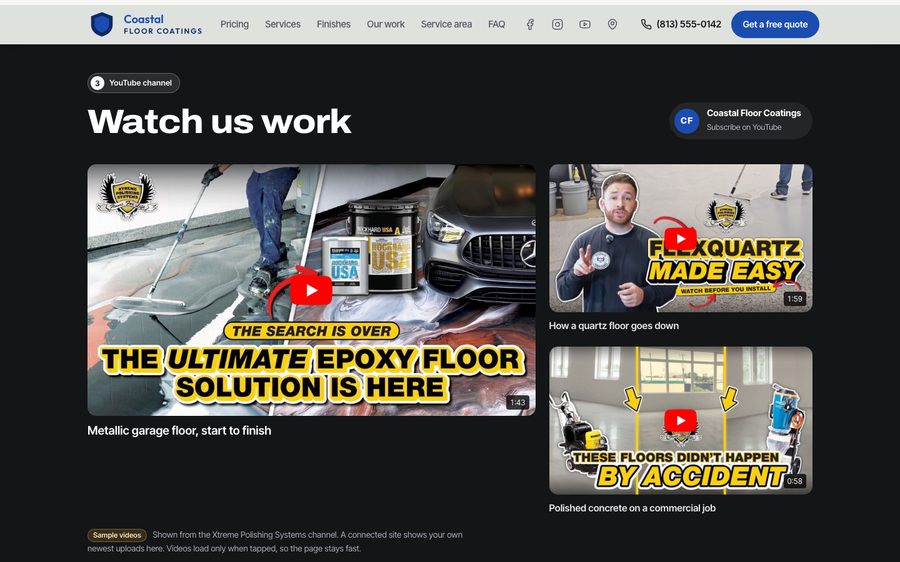Screen dimensions: 900x562
Task: Click the Coastal Floor Coatings channel name
Action: point(754,113)
